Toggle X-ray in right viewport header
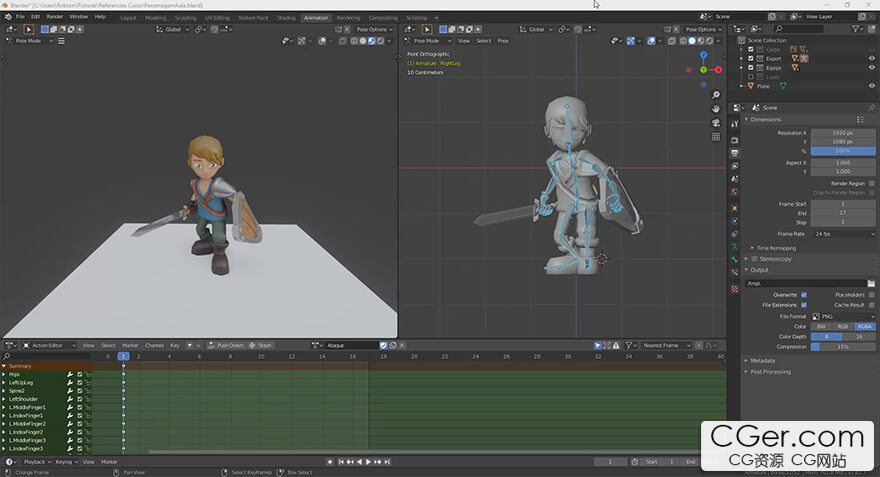Screen dimensions: 880x477 (672, 41)
